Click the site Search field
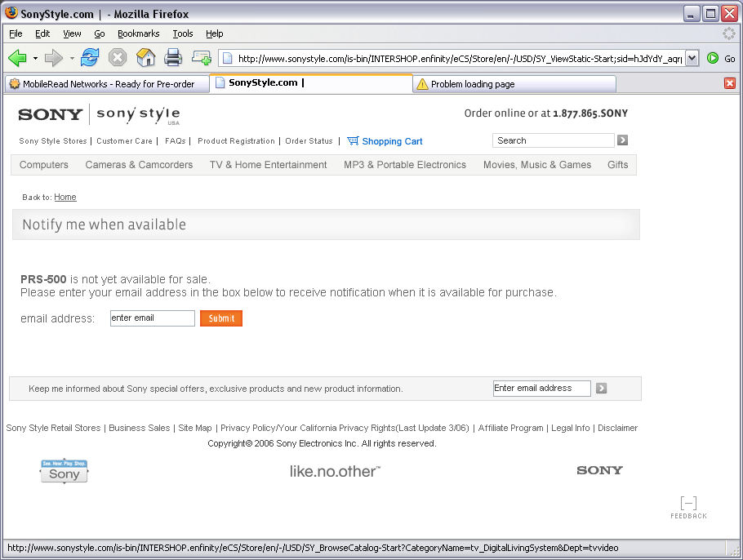743x560 pixels. 554,140
